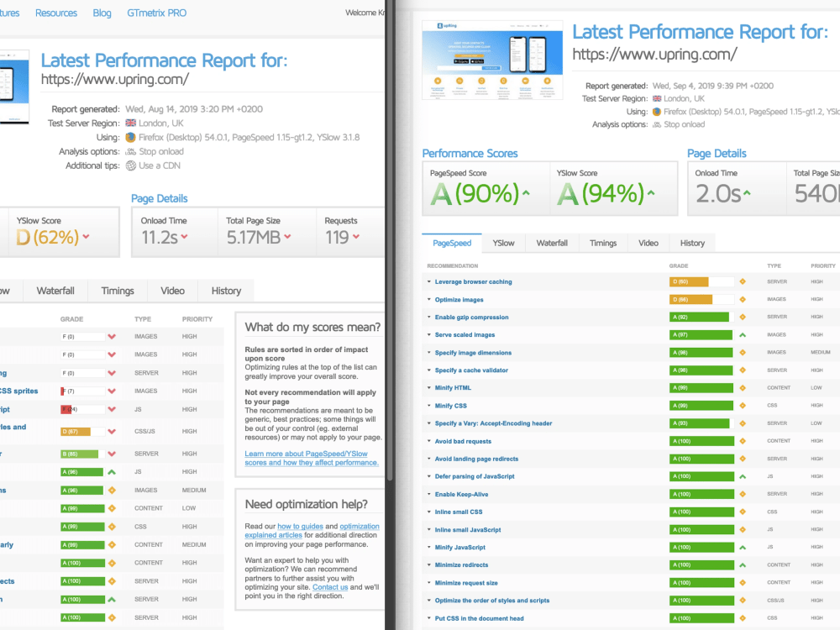
Task: Click Put CSS in the document head link
Action: coord(480,618)
